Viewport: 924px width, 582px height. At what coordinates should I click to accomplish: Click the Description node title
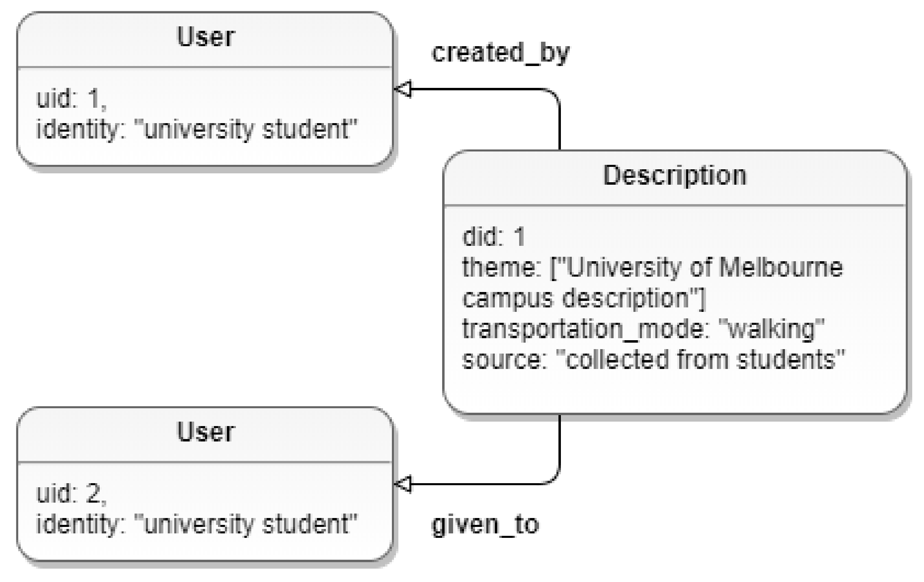point(674,176)
